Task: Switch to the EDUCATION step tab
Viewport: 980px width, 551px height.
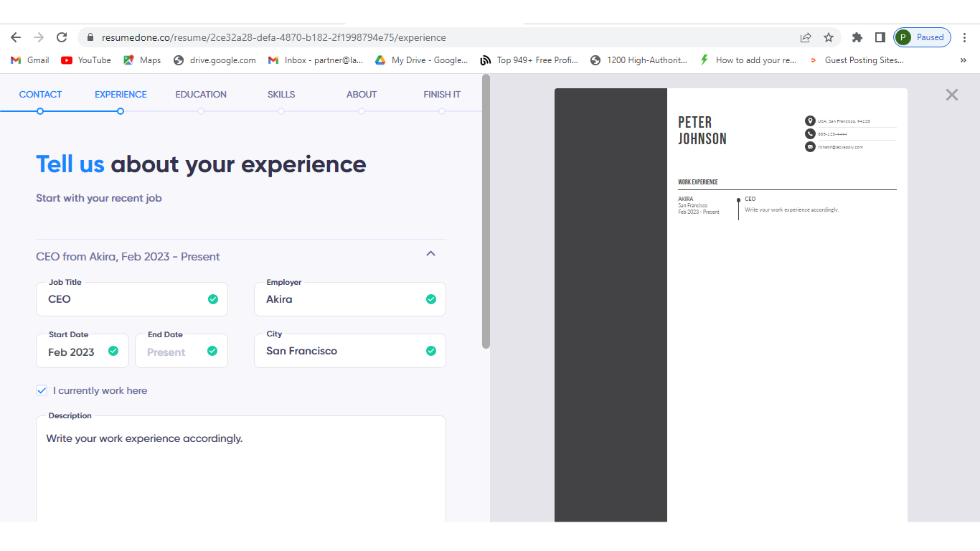Action: pyautogui.click(x=201, y=95)
